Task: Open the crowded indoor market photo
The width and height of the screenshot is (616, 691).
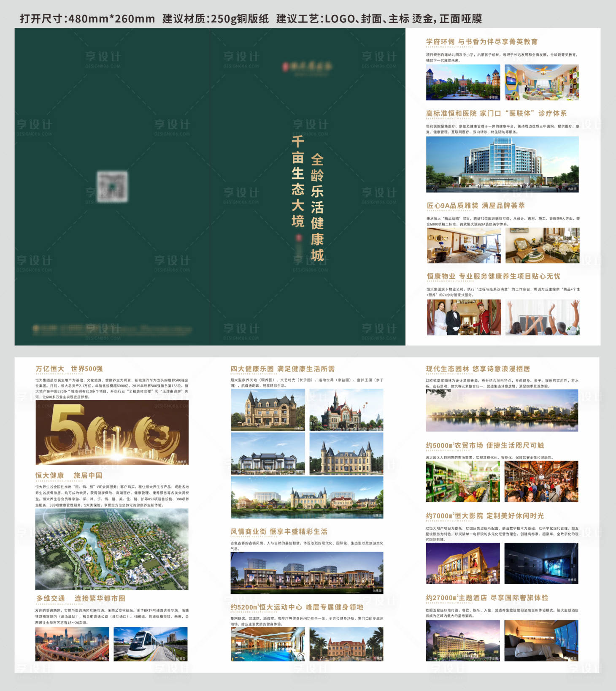Action: [x=541, y=481]
